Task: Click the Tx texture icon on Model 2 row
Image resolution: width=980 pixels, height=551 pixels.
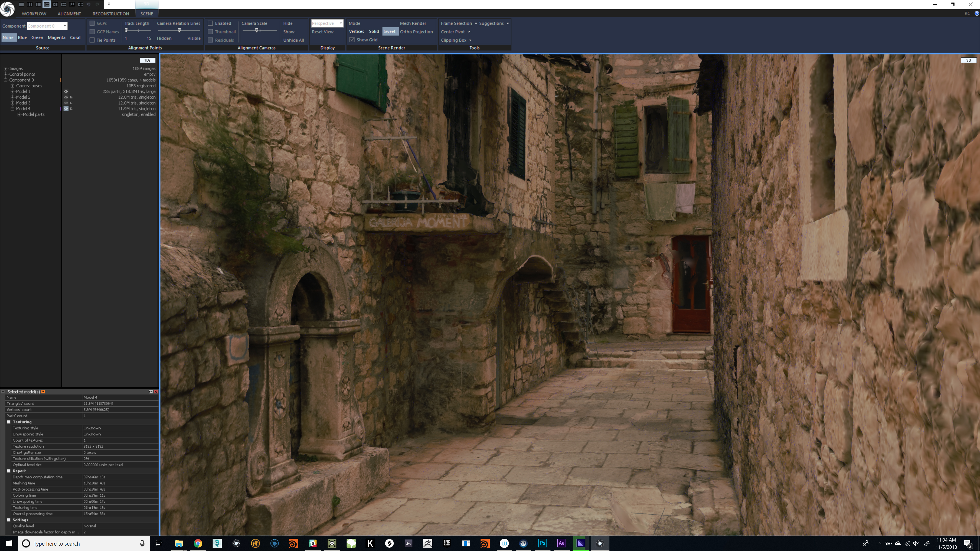Action: coord(71,97)
